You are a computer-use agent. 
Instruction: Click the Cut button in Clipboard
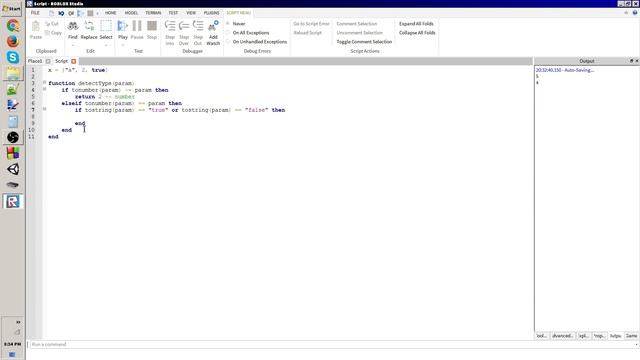pyautogui.click(x=52, y=24)
